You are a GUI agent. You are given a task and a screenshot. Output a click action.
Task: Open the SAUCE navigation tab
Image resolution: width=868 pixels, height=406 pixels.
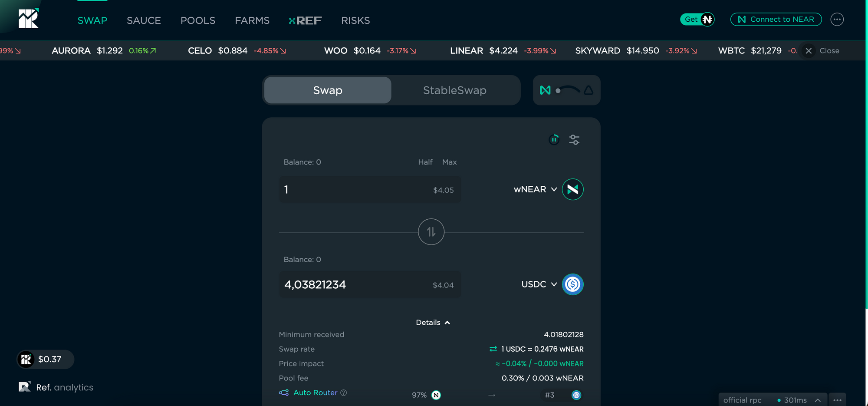pyautogui.click(x=144, y=20)
